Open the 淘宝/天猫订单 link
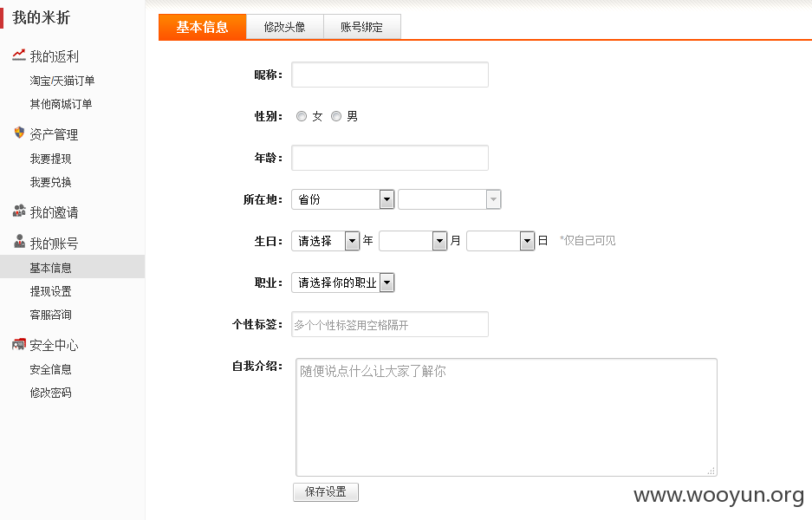 pos(62,81)
